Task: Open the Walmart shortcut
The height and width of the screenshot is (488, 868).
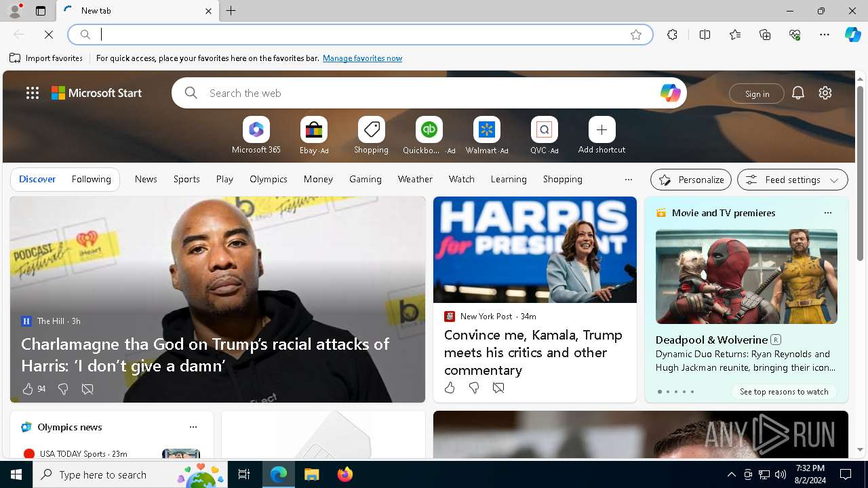Action: (x=486, y=135)
